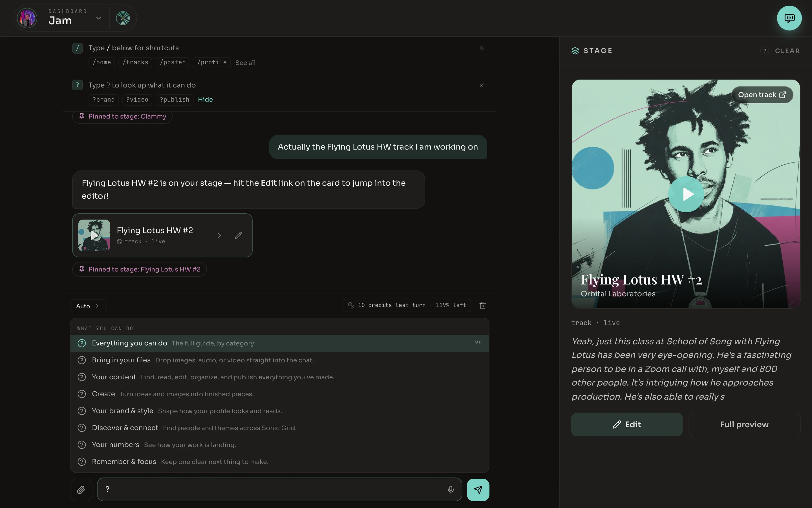Expand the Jam dashboard dropdown chevron
This screenshot has height=508, width=812.
99,18
